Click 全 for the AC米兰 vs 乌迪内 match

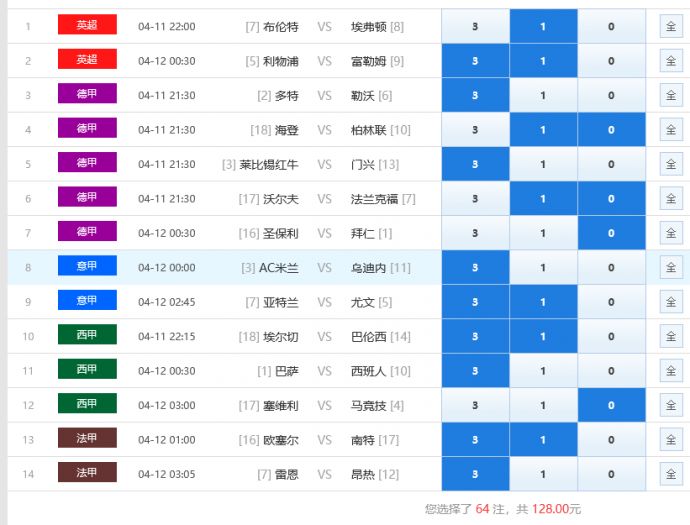click(670, 268)
